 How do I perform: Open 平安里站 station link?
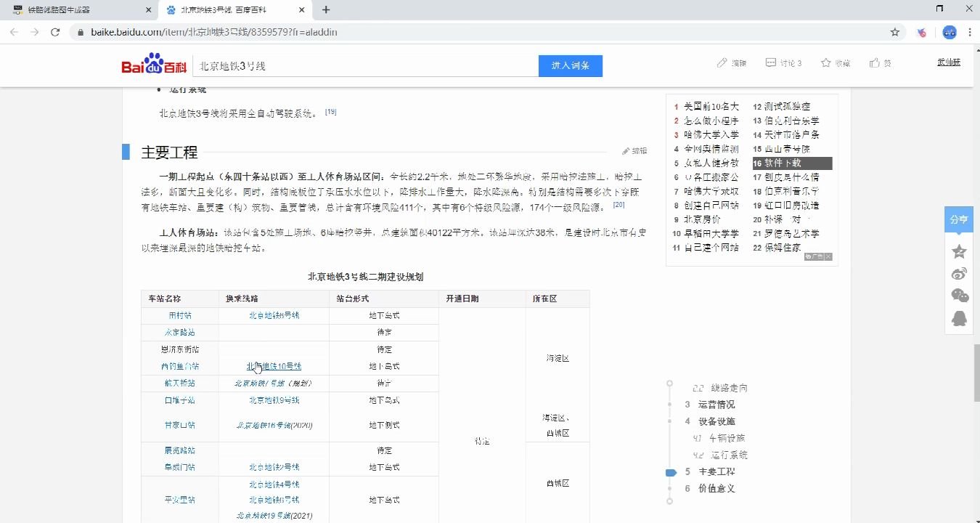click(180, 500)
